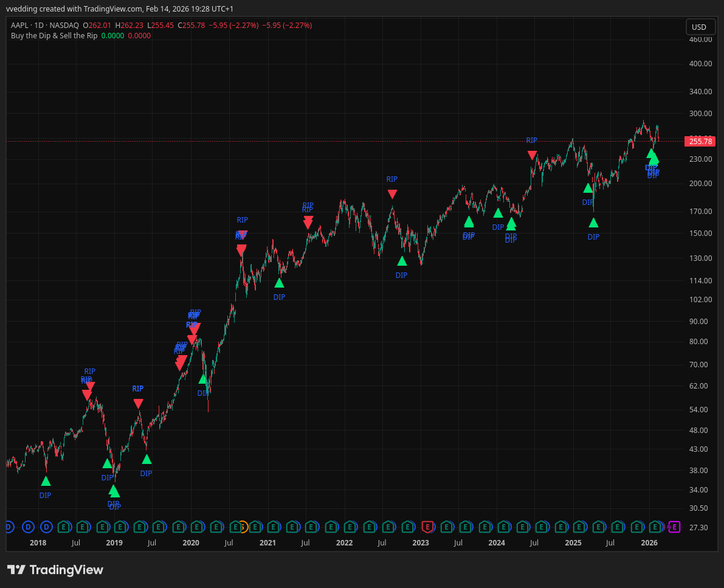Click the 2018 label on time axis
The height and width of the screenshot is (588, 724).
pyautogui.click(x=38, y=542)
